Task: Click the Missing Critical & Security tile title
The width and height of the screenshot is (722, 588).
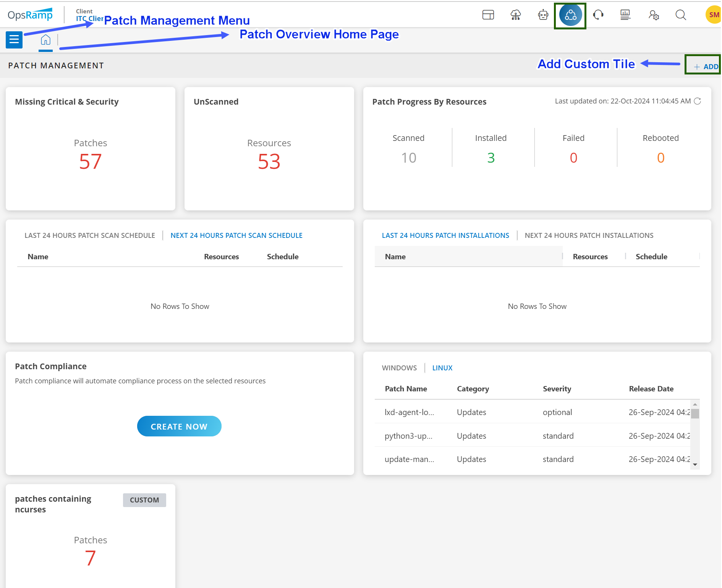Action: (x=67, y=102)
